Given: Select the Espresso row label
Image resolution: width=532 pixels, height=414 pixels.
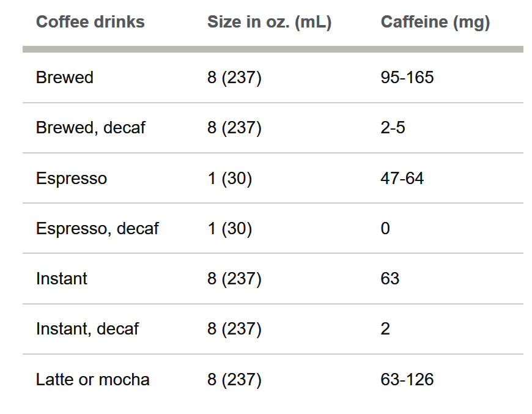Looking at the screenshot, I should pos(72,179).
